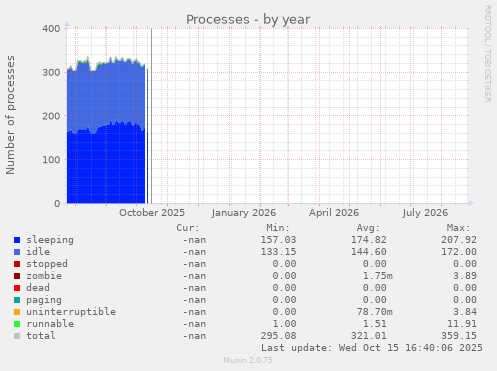
Task: Click the 'Cur:' column header
Action: 188,228
